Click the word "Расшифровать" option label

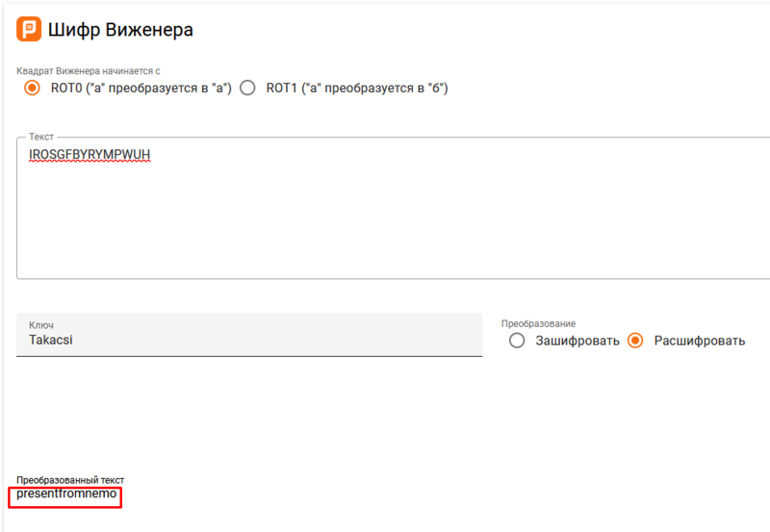pyautogui.click(x=699, y=341)
